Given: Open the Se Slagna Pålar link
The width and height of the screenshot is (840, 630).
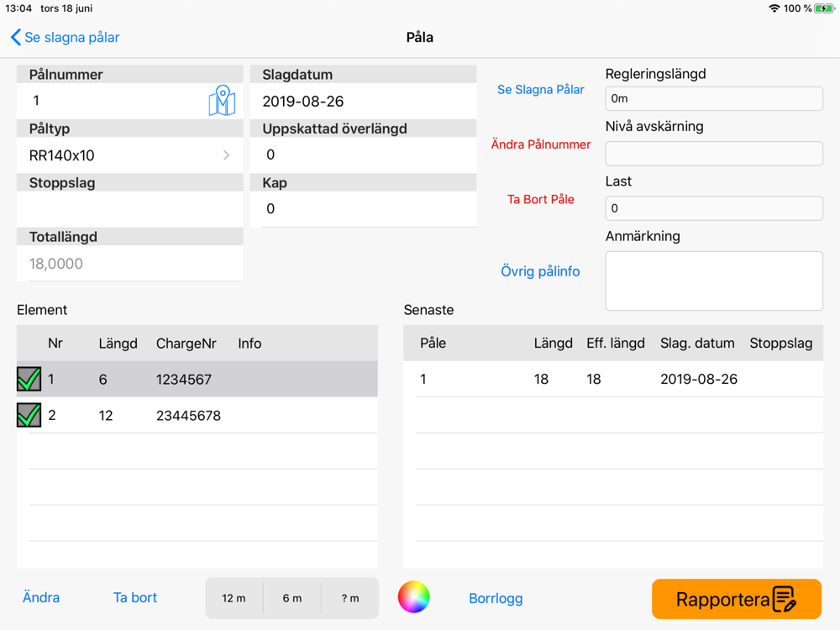Looking at the screenshot, I should (540, 90).
